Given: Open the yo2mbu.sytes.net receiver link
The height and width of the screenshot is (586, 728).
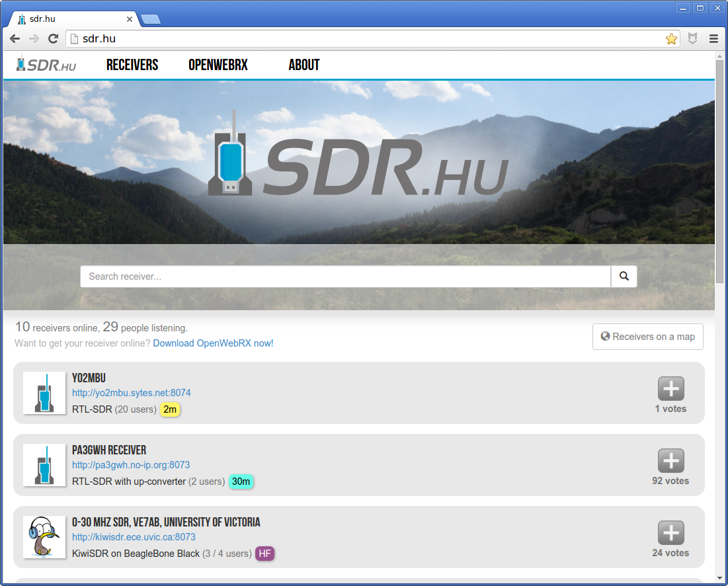Looking at the screenshot, I should point(131,392).
